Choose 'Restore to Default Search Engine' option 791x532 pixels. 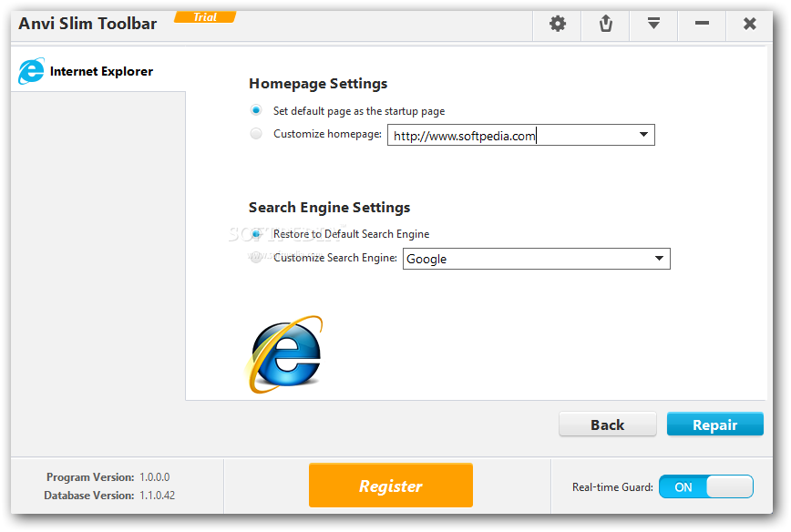click(256, 233)
